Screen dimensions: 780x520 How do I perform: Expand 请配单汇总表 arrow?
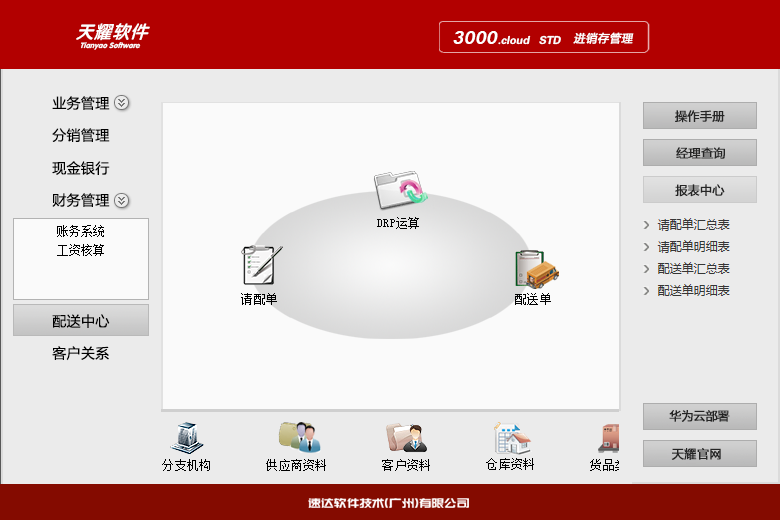647,225
